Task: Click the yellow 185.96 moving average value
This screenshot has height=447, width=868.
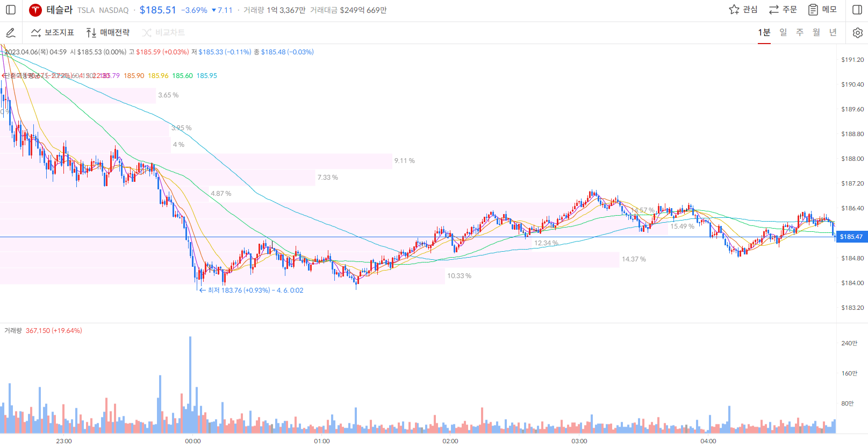Action: (x=158, y=76)
